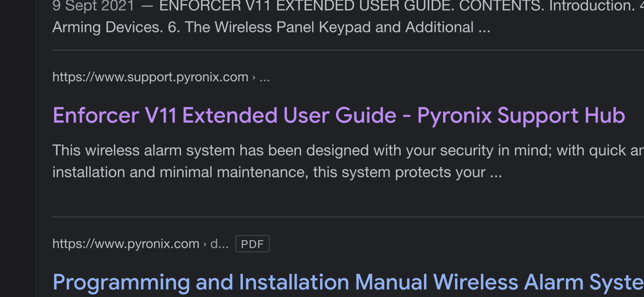Viewport: 644px width, 297px height.
Task: Click the "ENFORCER V11 EXTENDED USER GUIDE" snippet text
Action: [x=306, y=6]
